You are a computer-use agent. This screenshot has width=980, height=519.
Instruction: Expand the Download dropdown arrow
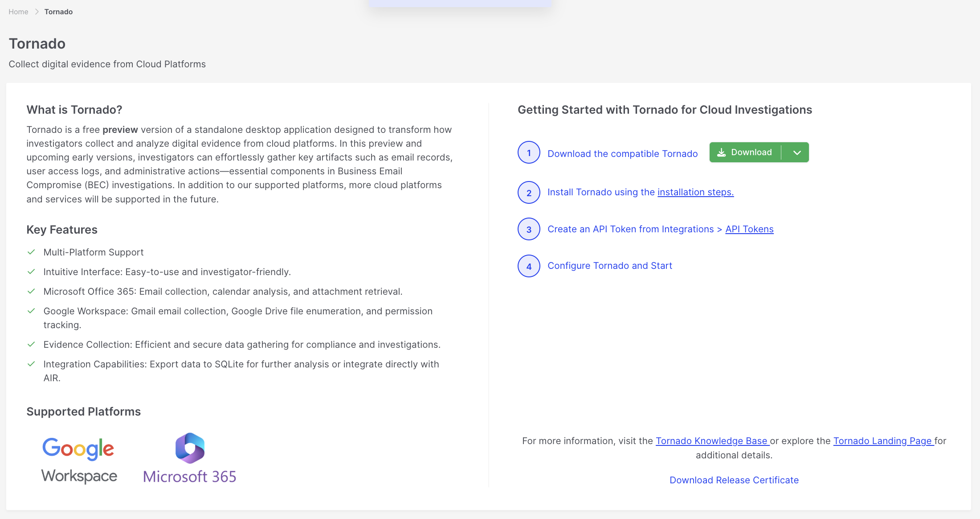pos(797,152)
